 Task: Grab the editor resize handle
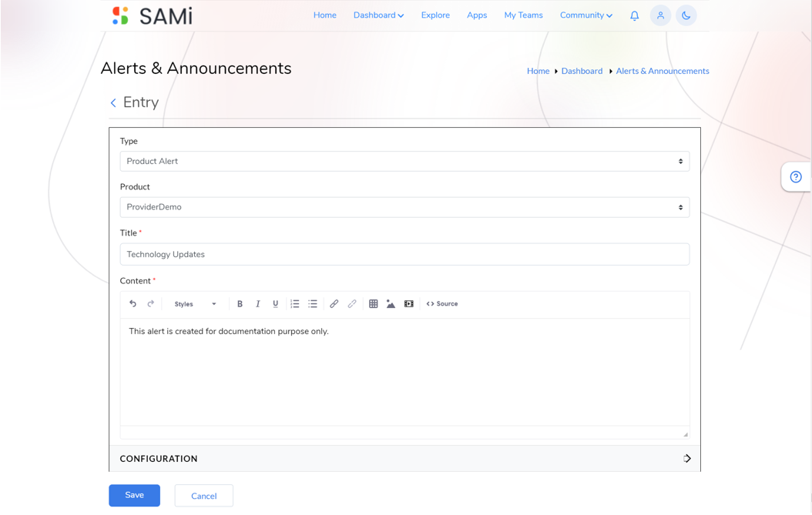click(x=685, y=434)
